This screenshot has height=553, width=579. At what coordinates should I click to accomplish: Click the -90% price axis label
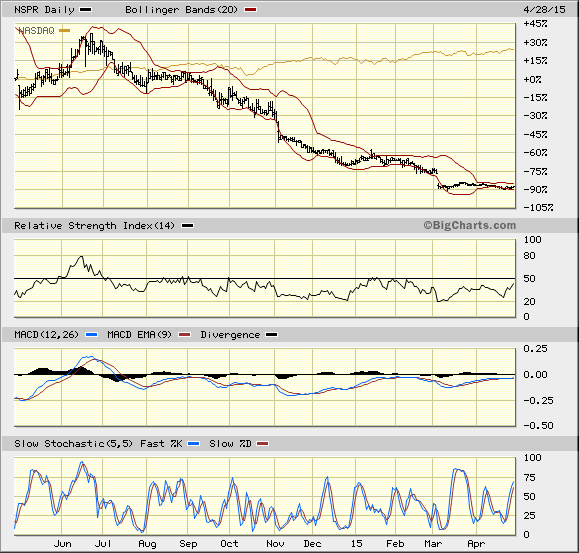tap(535, 189)
